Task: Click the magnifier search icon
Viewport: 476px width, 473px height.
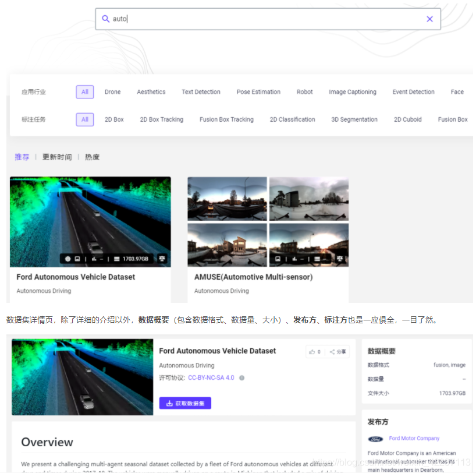Action: coord(105,19)
